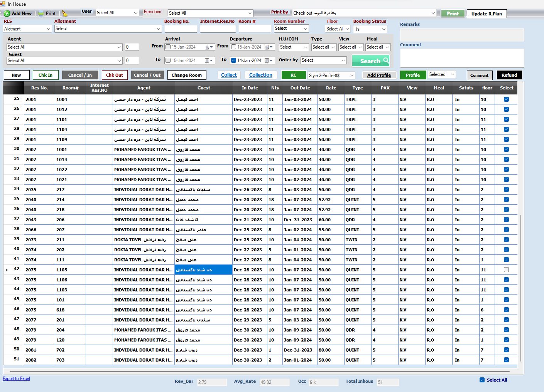Expand the Meal filter dropdown
This screenshot has width=544, height=392.
378,47
